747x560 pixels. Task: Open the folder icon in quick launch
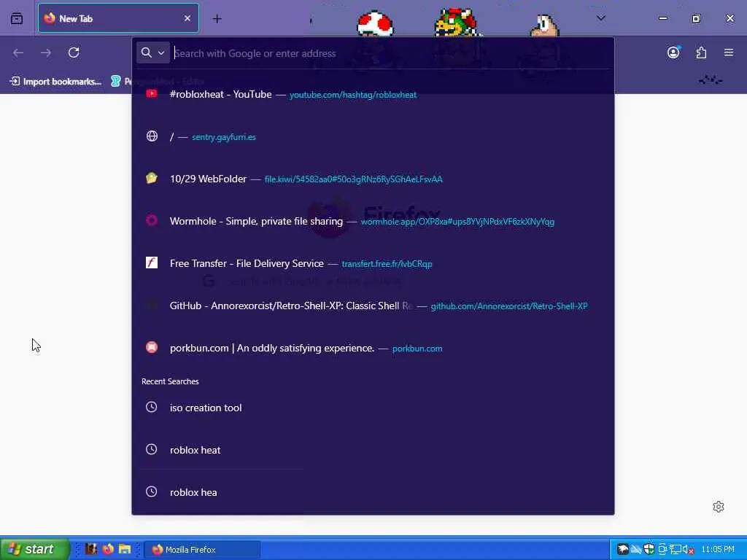coord(125,549)
